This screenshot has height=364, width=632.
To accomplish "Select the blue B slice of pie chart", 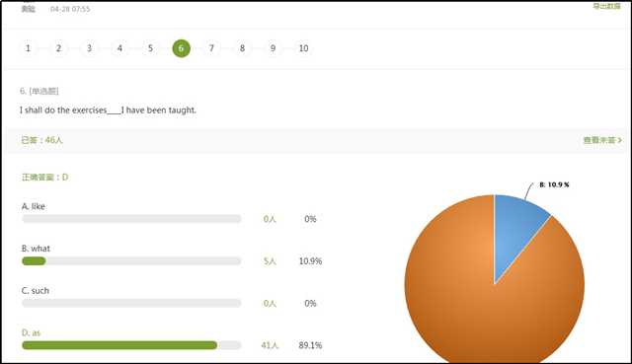I will click(515, 230).
